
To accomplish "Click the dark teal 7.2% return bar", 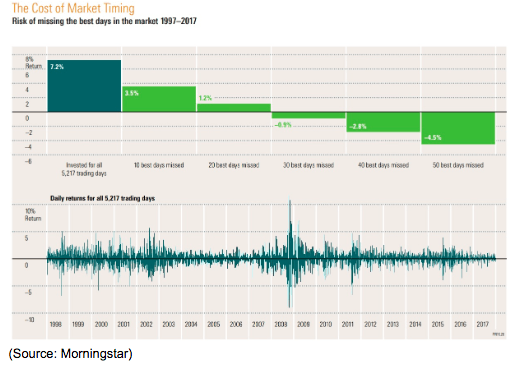I will (x=84, y=86).
